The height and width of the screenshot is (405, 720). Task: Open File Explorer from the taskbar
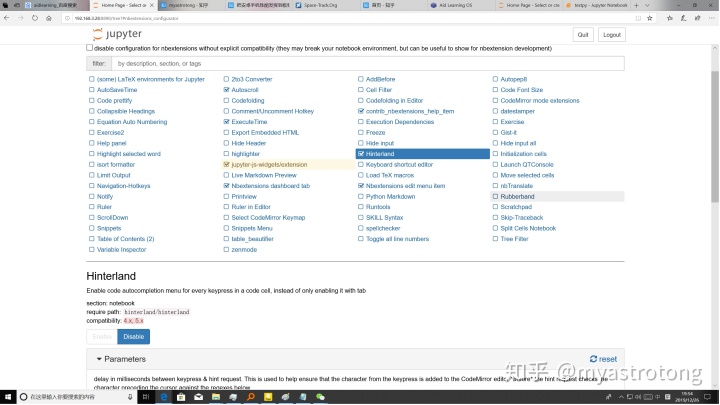216,397
